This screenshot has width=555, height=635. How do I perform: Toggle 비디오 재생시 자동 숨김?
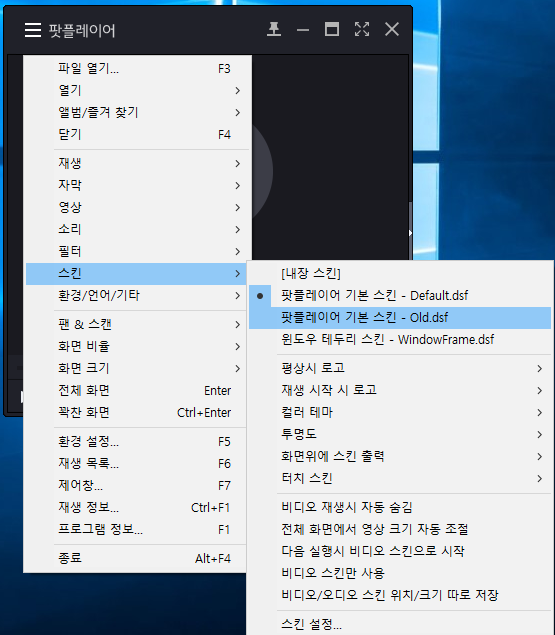(x=400, y=507)
